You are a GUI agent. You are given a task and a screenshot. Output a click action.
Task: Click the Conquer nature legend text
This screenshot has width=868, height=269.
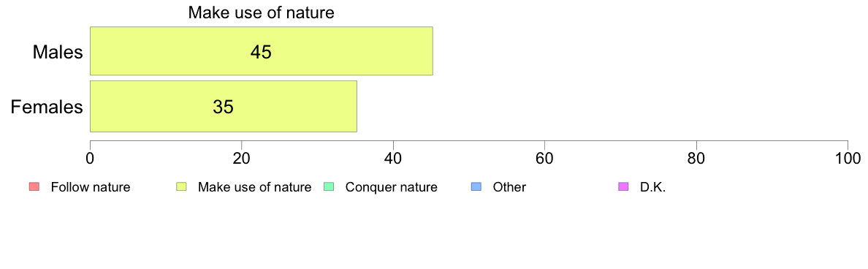coord(392,187)
